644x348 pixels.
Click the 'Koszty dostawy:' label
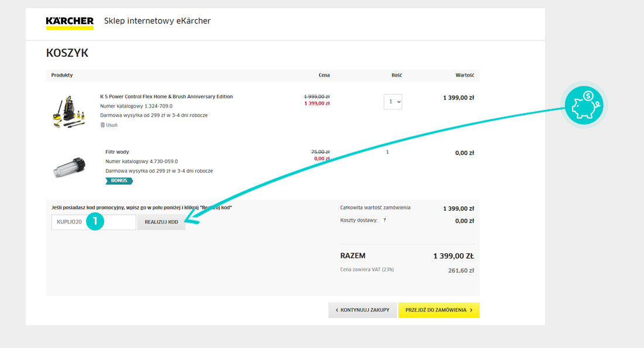click(x=359, y=220)
